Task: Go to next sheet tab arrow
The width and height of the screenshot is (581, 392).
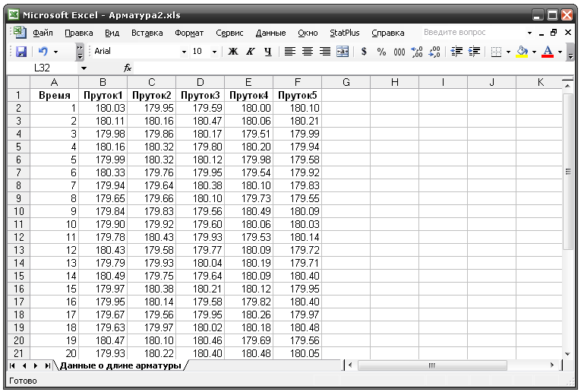Action: pos(36,365)
